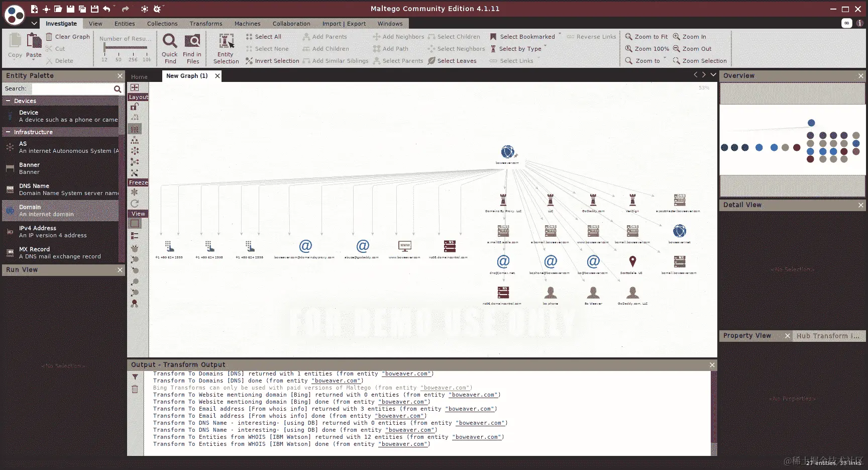Image resolution: width=868 pixels, height=470 pixels.
Task: Collapse the Devices palette category
Action: (x=8, y=101)
